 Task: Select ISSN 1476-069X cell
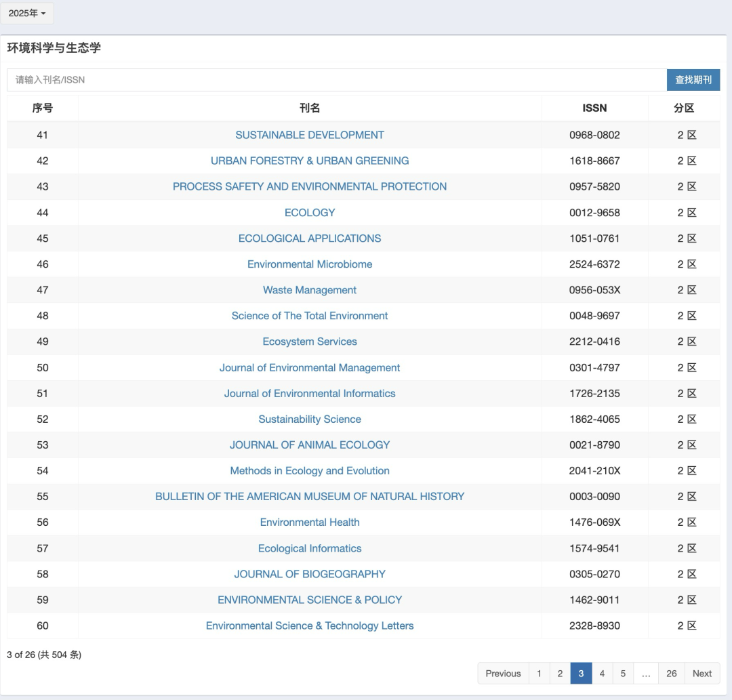pos(595,522)
